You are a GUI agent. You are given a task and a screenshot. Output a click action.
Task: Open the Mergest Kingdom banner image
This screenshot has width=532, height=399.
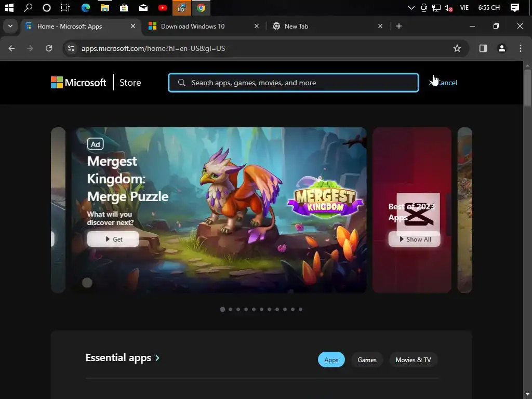(x=219, y=210)
